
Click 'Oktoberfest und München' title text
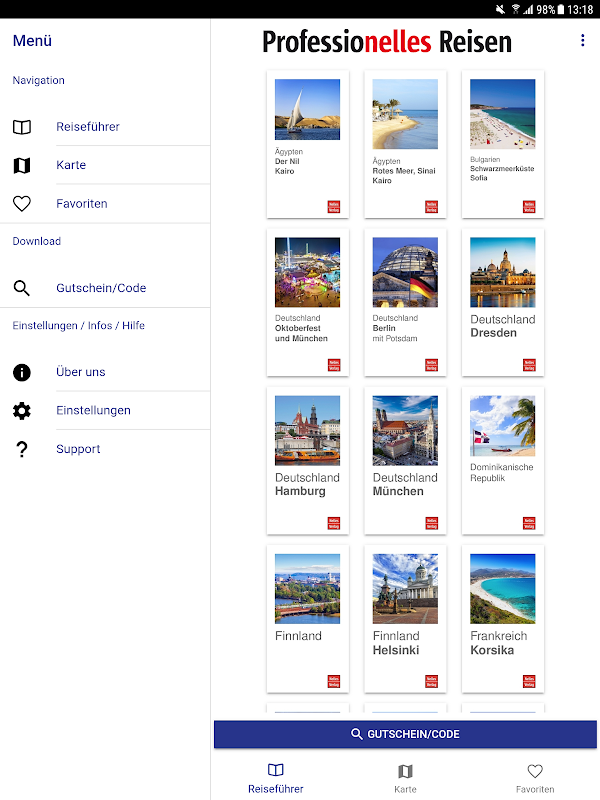[x=301, y=333]
